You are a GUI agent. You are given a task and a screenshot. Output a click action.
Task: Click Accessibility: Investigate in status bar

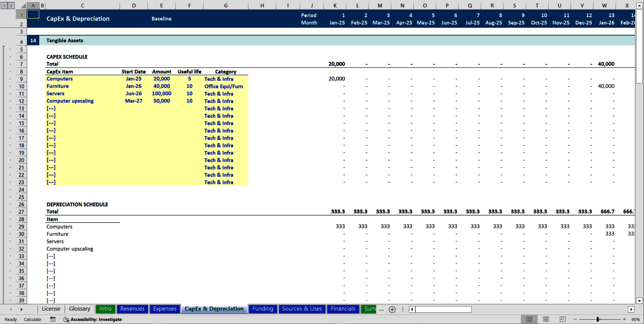point(96,319)
